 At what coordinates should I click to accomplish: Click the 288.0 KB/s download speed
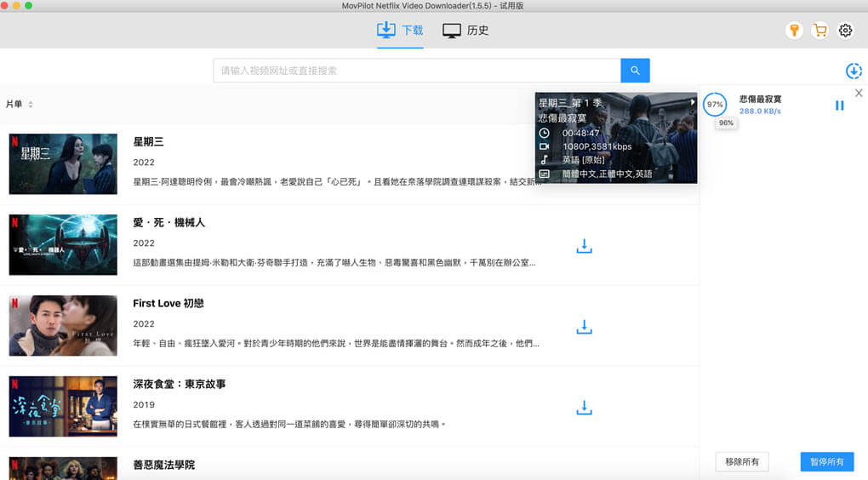point(760,111)
